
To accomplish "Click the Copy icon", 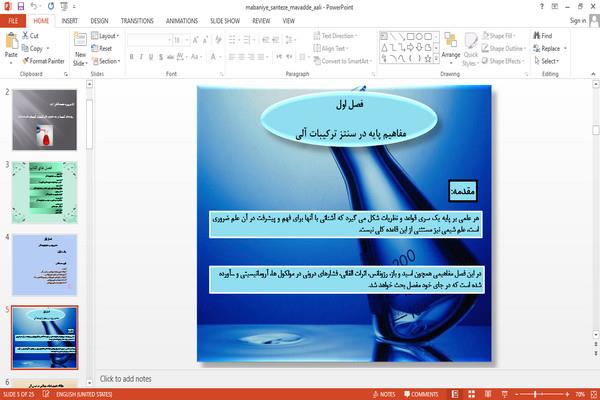I will [25, 48].
